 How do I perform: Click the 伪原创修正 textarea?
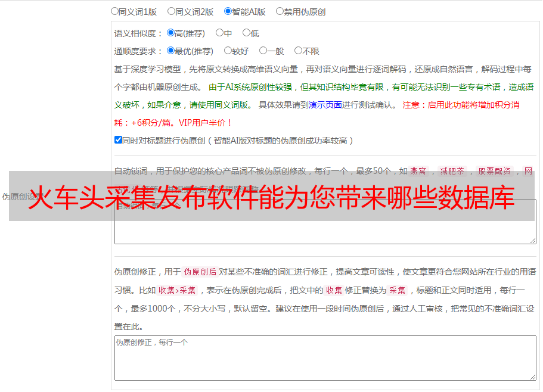pyautogui.click(x=325, y=358)
